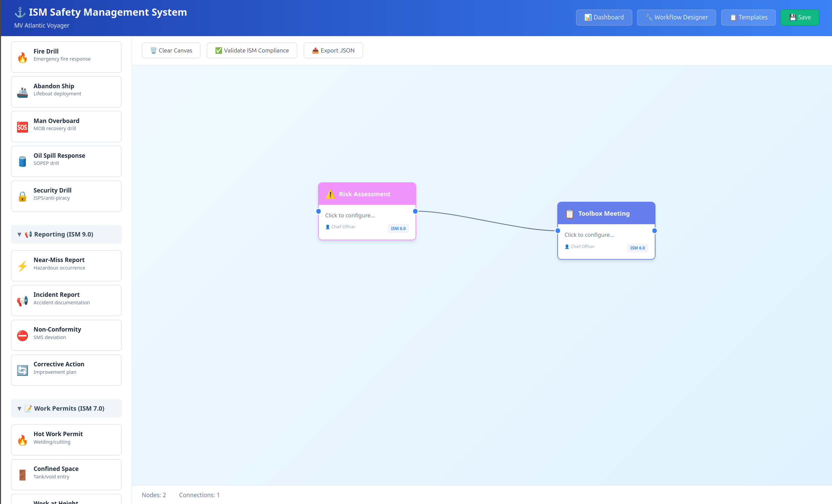Choose the Corrective Action arrows icon
832x504 pixels.
pos(22,370)
